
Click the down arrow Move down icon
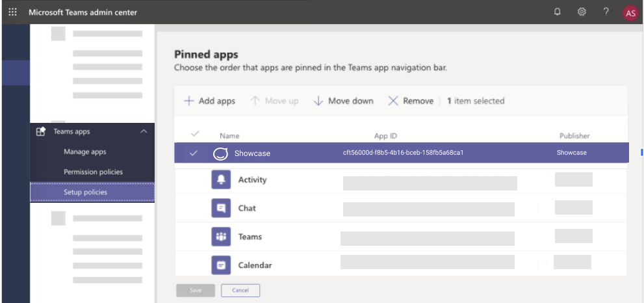[x=318, y=101]
